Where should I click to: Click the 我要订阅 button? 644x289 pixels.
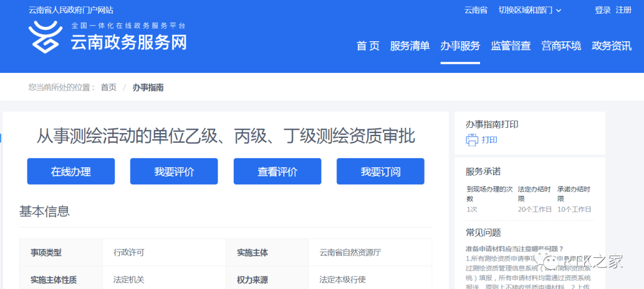click(380, 171)
